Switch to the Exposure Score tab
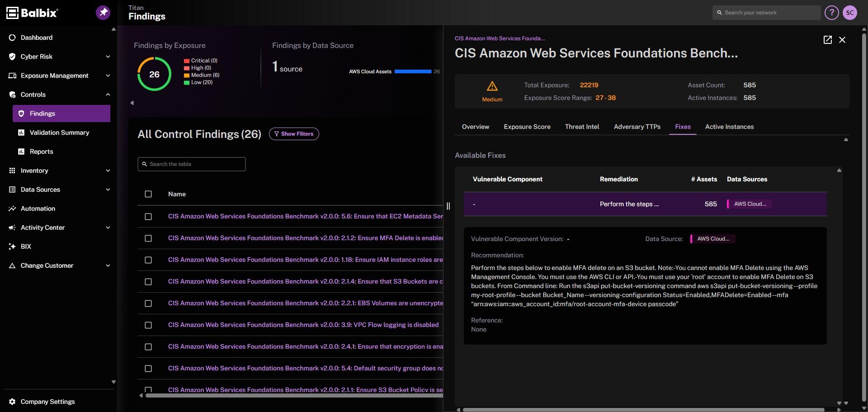The height and width of the screenshot is (412, 868). click(527, 127)
